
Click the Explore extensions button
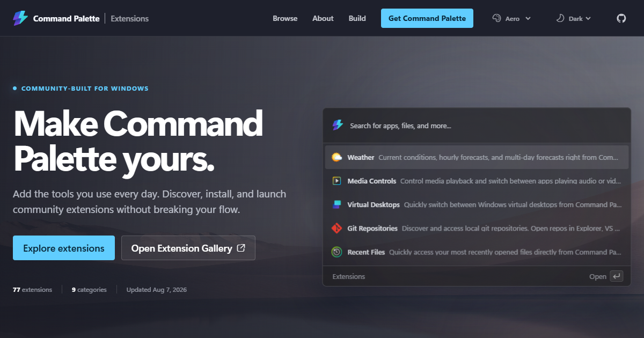pos(64,248)
